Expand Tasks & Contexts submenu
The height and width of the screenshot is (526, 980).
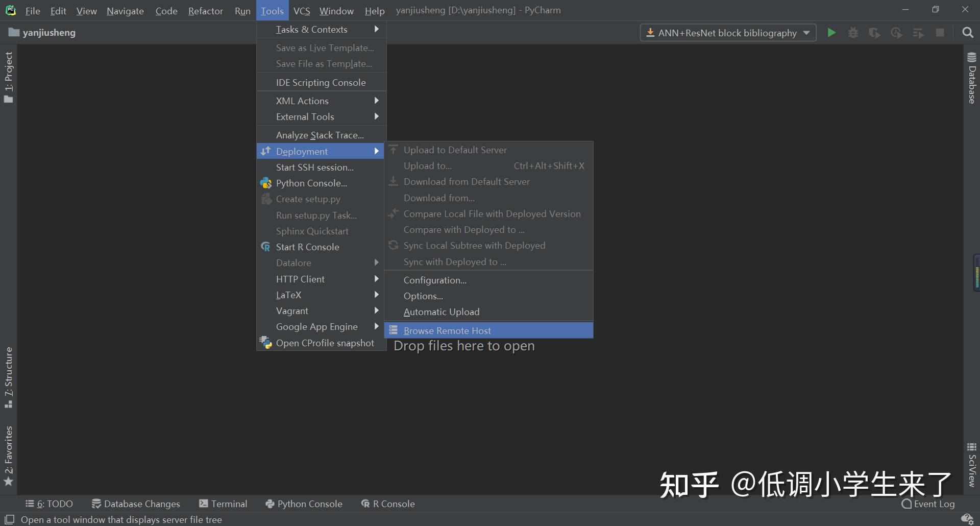point(321,30)
